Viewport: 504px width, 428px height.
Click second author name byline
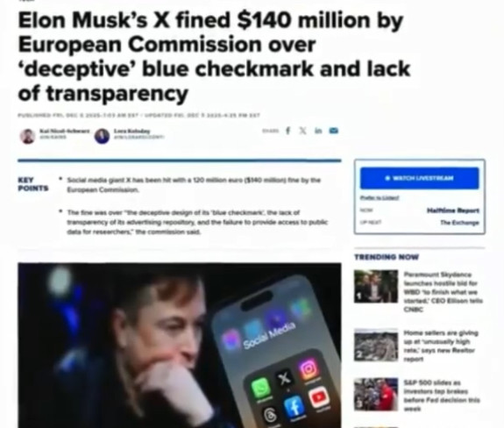[x=131, y=131]
